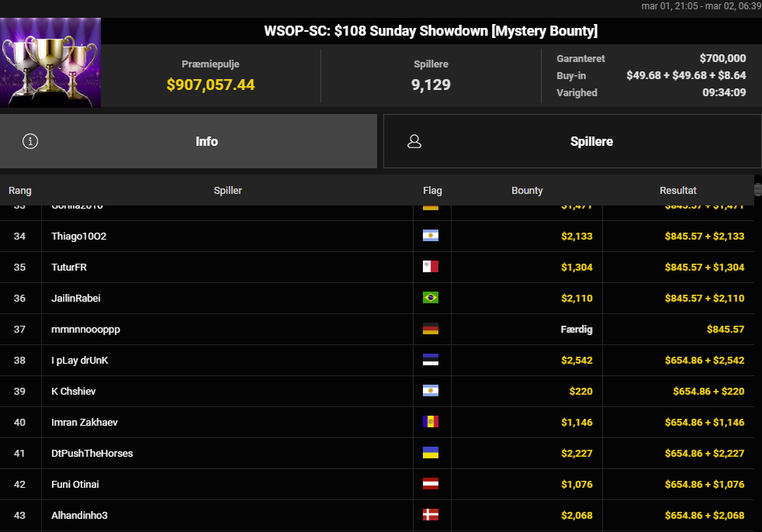Click the info circle icon on Info tab

(x=30, y=141)
